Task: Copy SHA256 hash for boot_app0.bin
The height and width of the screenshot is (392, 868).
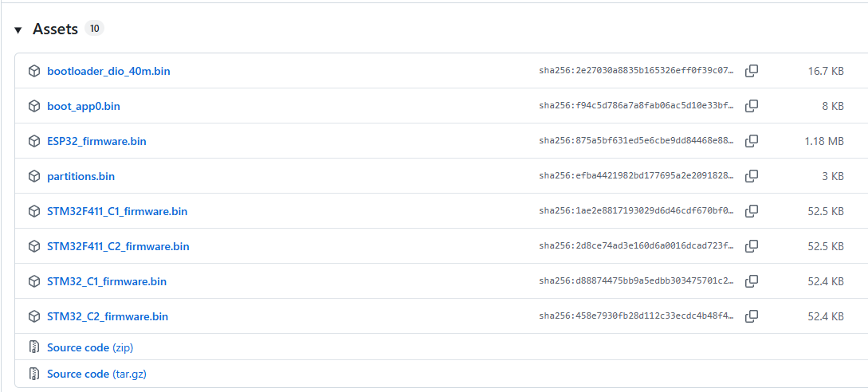Action: pos(751,106)
